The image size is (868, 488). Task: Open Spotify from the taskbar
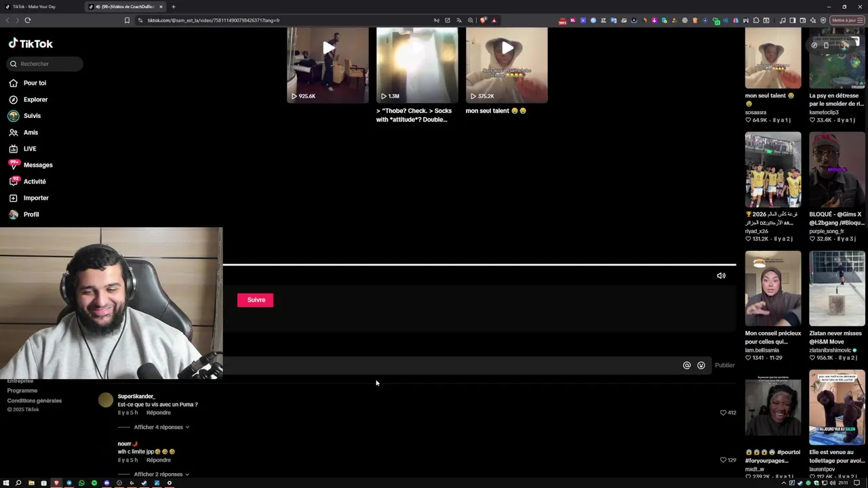(94, 483)
